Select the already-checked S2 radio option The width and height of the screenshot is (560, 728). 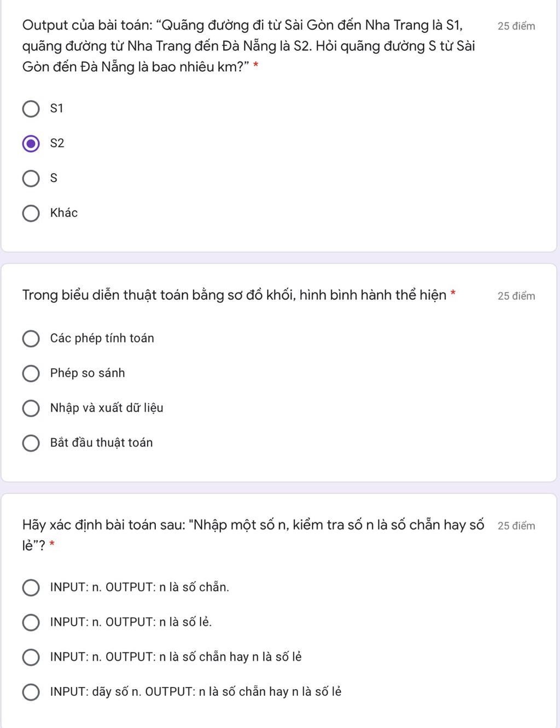[31, 144]
